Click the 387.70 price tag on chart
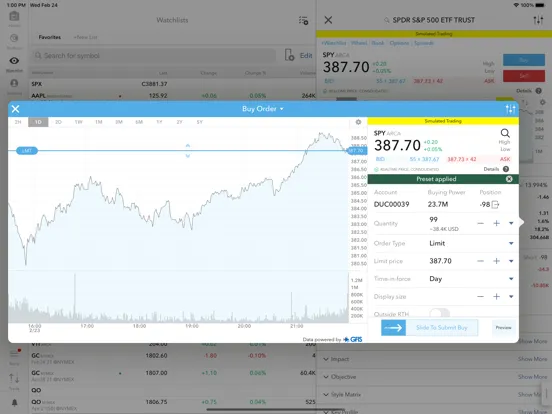 [x=357, y=151]
